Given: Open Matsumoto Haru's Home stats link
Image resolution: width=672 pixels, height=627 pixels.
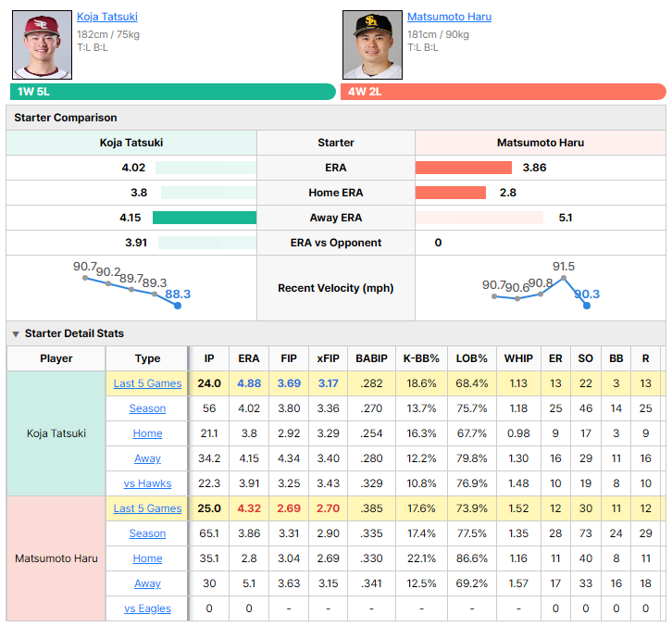Looking at the screenshot, I should coord(147,558).
